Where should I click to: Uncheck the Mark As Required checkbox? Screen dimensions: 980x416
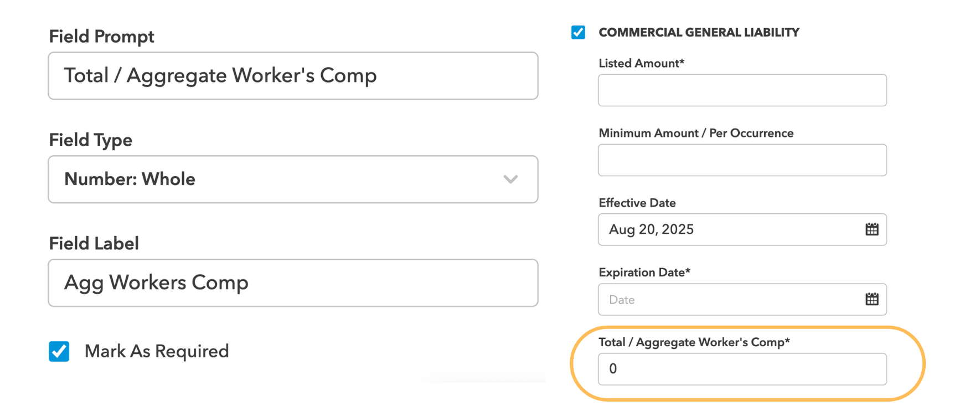(x=59, y=351)
